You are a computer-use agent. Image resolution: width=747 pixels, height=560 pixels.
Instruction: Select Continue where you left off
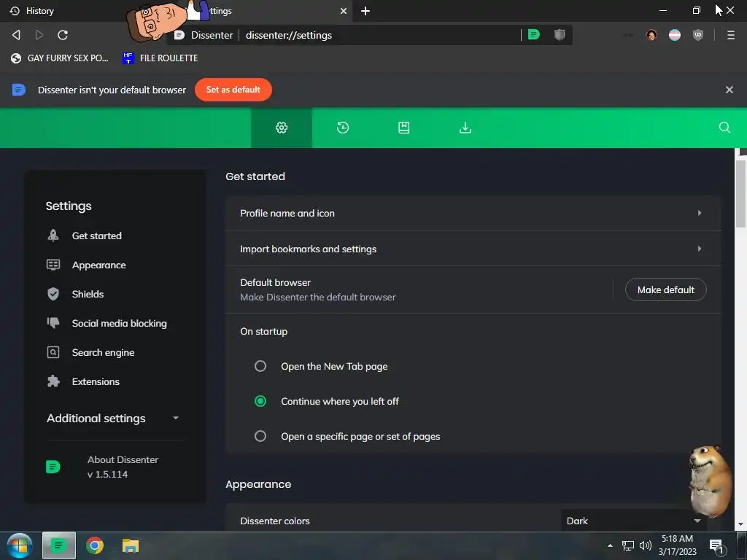point(260,401)
